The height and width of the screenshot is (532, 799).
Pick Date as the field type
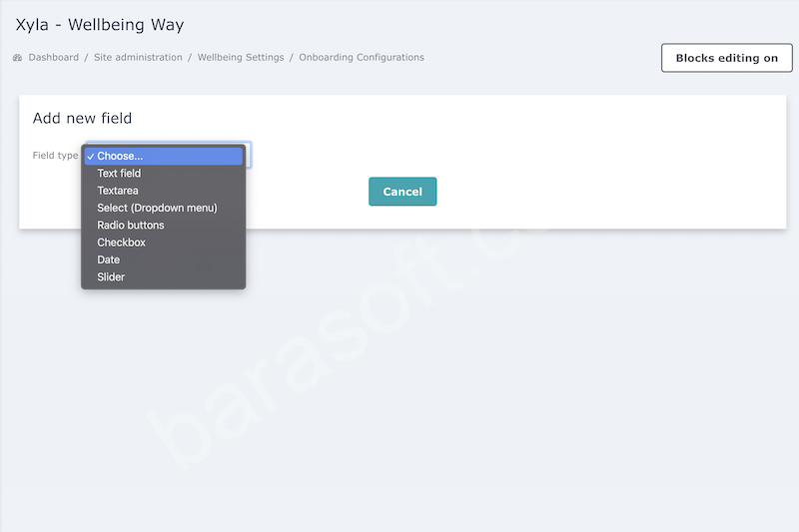(x=163, y=261)
